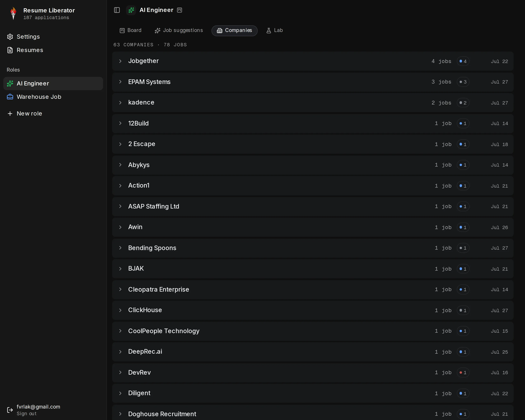
Task: Click the green AI Engineer sparkle icon in header
Action: tap(131, 10)
